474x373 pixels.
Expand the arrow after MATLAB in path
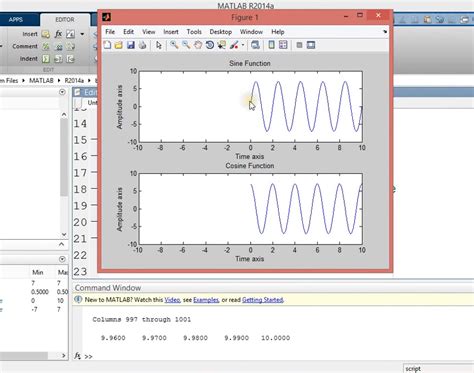[x=59, y=80]
